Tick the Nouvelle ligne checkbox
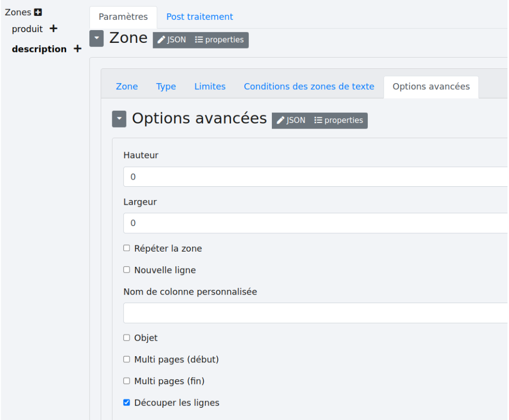This screenshot has width=509, height=420. click(x=126, y=270)
